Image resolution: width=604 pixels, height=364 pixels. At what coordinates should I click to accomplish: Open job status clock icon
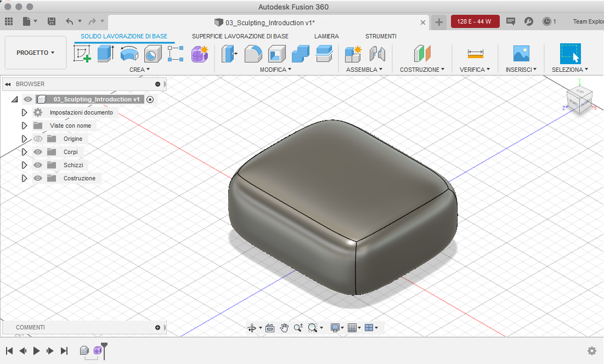point(546,21)
